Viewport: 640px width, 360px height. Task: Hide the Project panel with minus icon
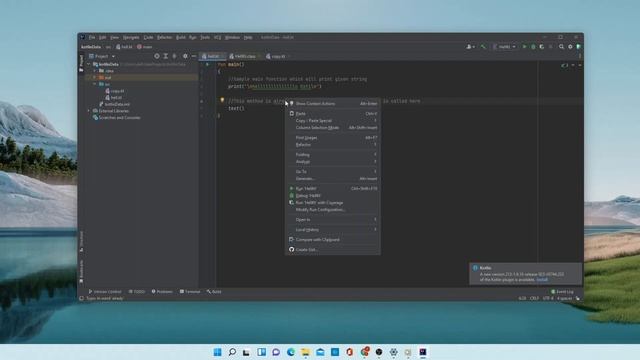tap(194, 56)
